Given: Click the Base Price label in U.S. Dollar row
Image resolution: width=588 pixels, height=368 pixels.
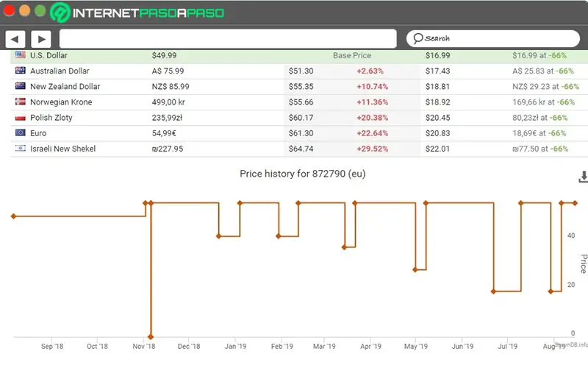Looking at the screenshot, I should (x=352, y=55).
